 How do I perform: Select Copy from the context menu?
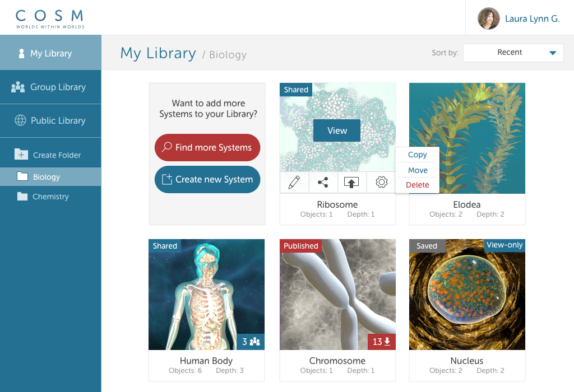pyautogui.click(x=418, y=155)
